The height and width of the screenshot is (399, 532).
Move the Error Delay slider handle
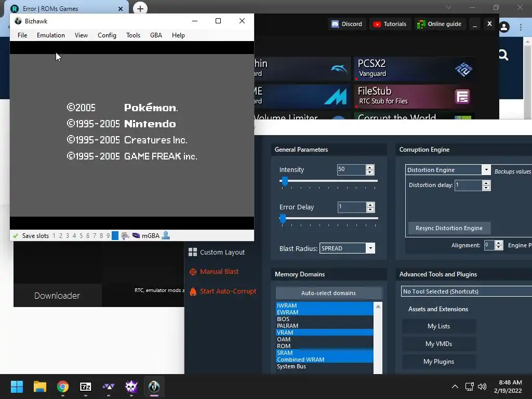coord(283,219)
